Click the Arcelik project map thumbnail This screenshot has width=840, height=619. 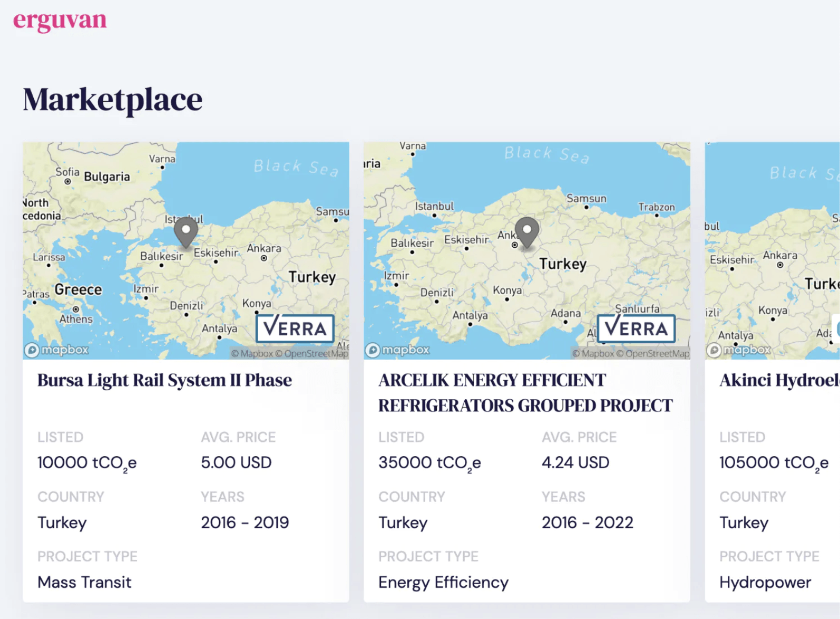(x=526, y=250)
